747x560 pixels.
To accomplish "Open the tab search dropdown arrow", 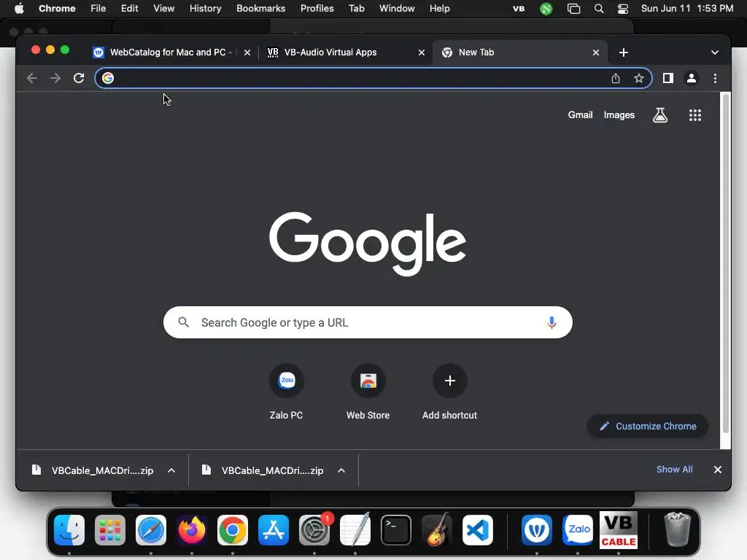I will (715, 52).
